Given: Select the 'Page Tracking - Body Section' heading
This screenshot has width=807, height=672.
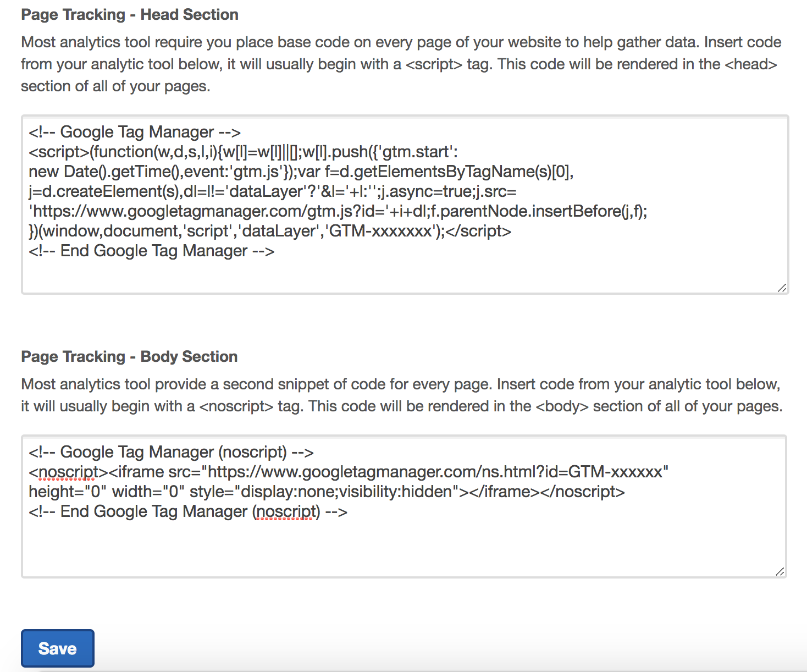Looking at the screenshot, I should 129,357.
